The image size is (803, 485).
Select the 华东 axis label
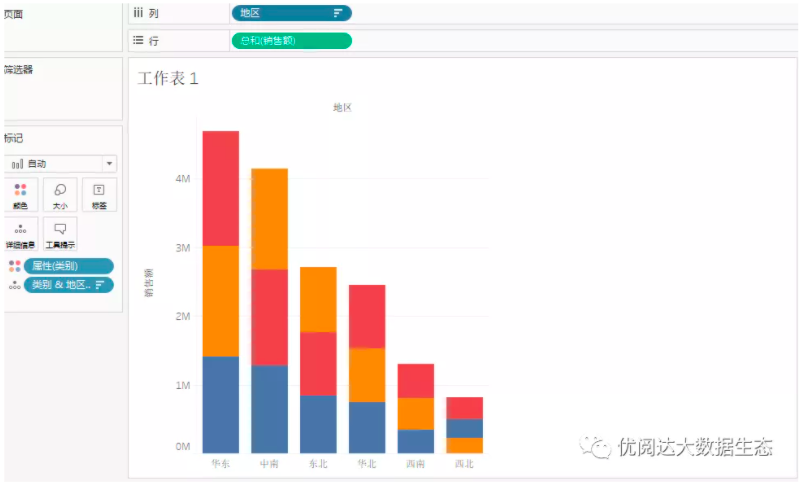point(220,464)
